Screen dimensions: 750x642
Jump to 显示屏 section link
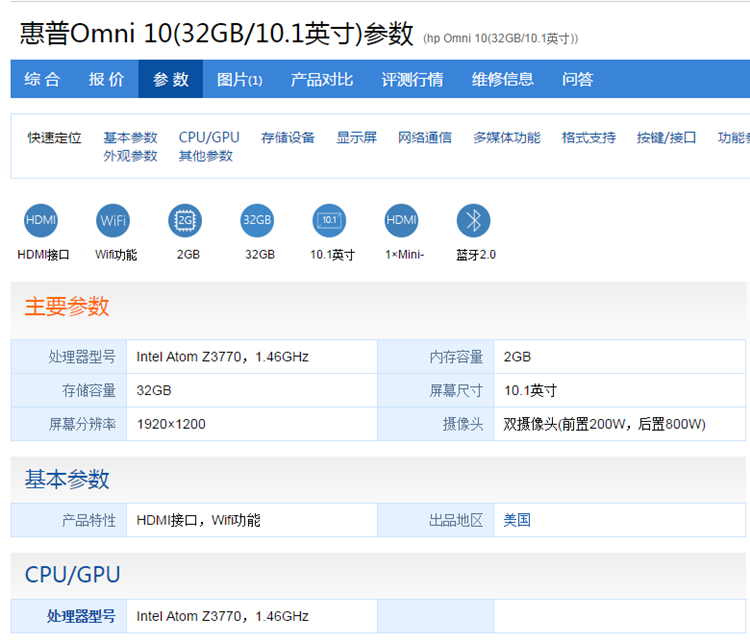(x=357, y=138)
